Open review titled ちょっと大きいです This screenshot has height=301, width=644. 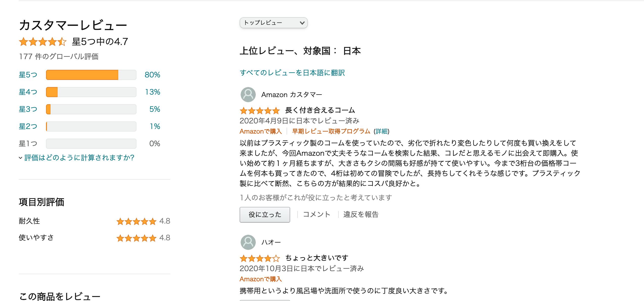[x=317, y=258]
